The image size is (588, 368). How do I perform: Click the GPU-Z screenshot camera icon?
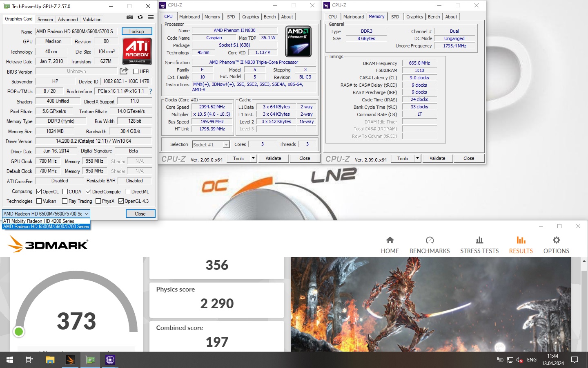click(129, 17)
